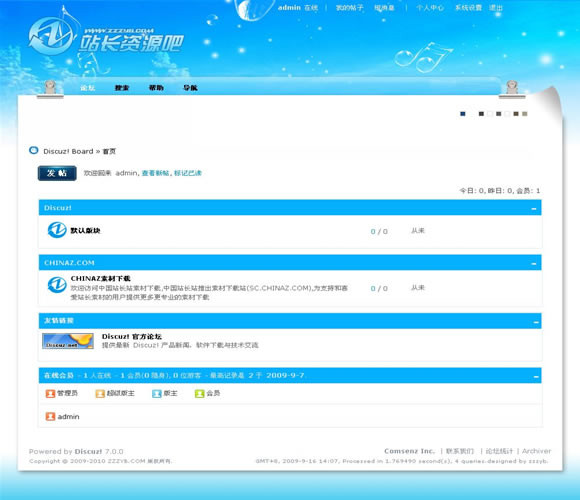Select the blue style swatch
This screenshot has height=500, width=580.
click(462, 114)
